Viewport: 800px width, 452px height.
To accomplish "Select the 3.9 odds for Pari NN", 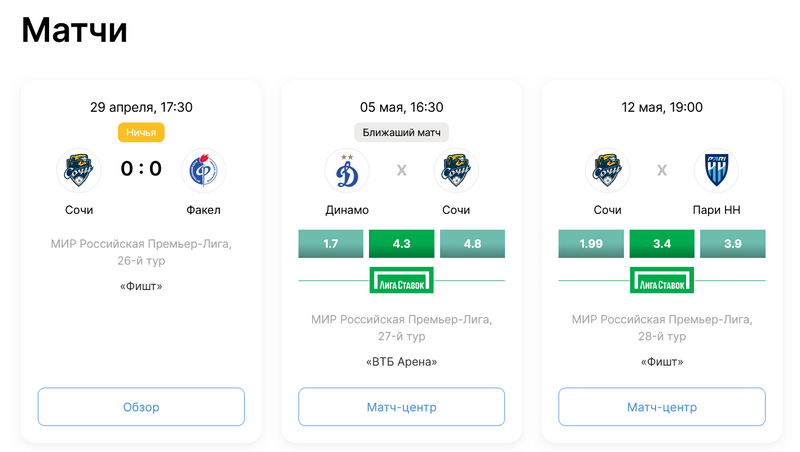I will point(732,244).
